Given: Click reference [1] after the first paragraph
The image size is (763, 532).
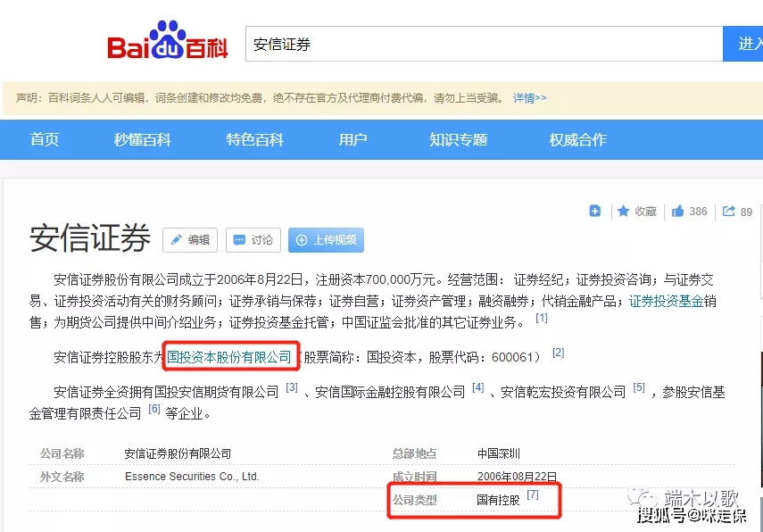Looking at the screenshot, I should pyautogui.click(x=542, y=318).
